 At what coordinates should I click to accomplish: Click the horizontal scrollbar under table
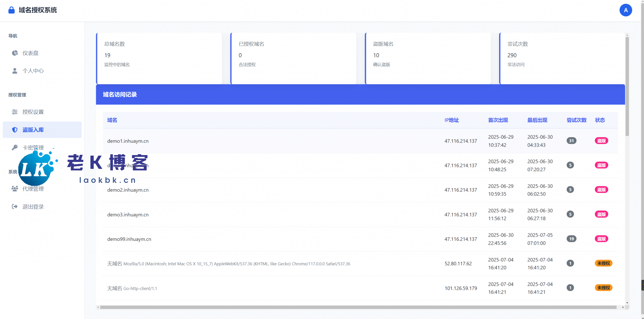[358, 307]
